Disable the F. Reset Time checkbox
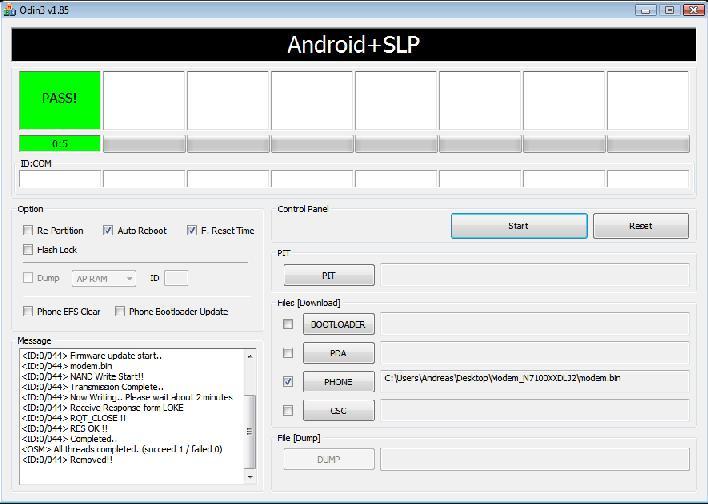This screenshot has height=504, width=708. click(x=192, y=230)
